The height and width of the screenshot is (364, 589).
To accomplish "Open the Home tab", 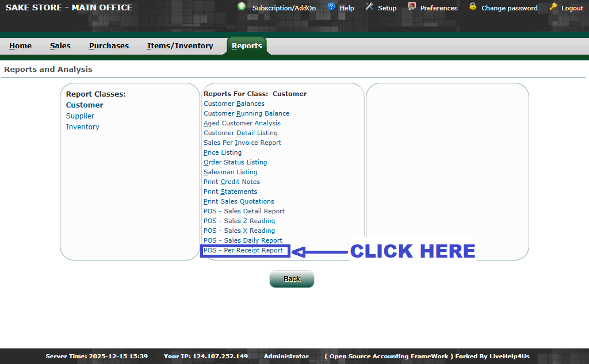I will (x=20, y=46).
